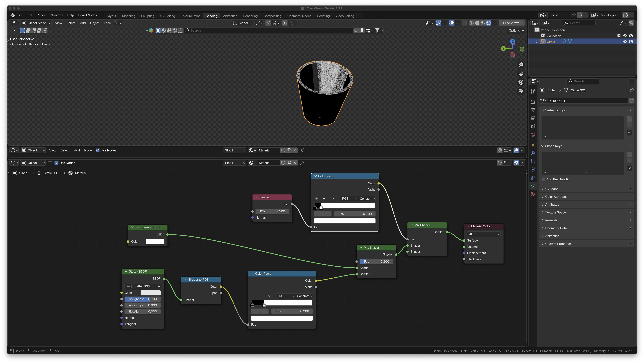644x363 pixels.
Task: Click the Blender logo menu icon
Action: click(x=12, y=15)
